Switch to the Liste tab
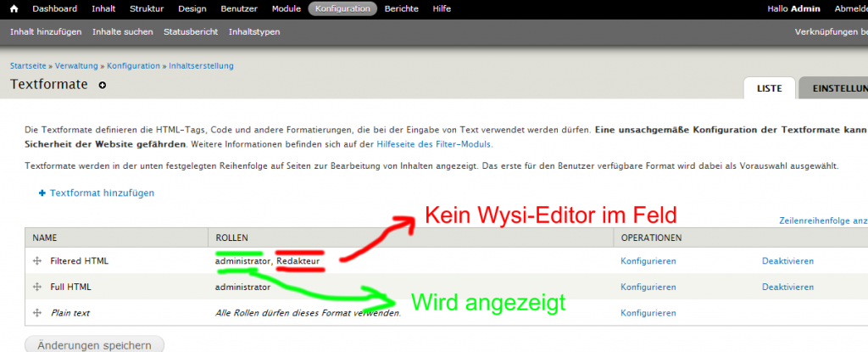Viewport: 868px width, 352px height. pos(769,88)
